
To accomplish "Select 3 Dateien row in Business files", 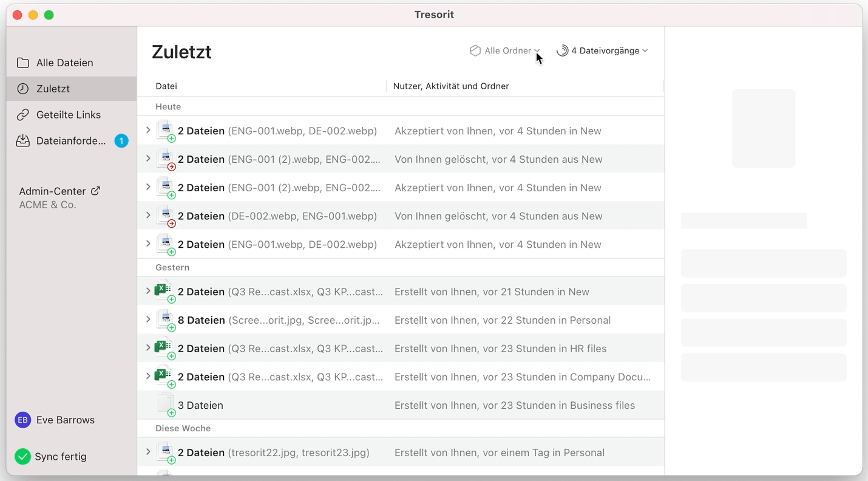I will 401,405.
